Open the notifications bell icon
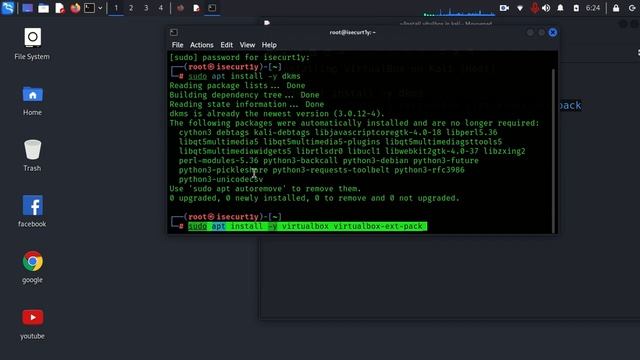The image size is (640, 360). click(560, 8)
